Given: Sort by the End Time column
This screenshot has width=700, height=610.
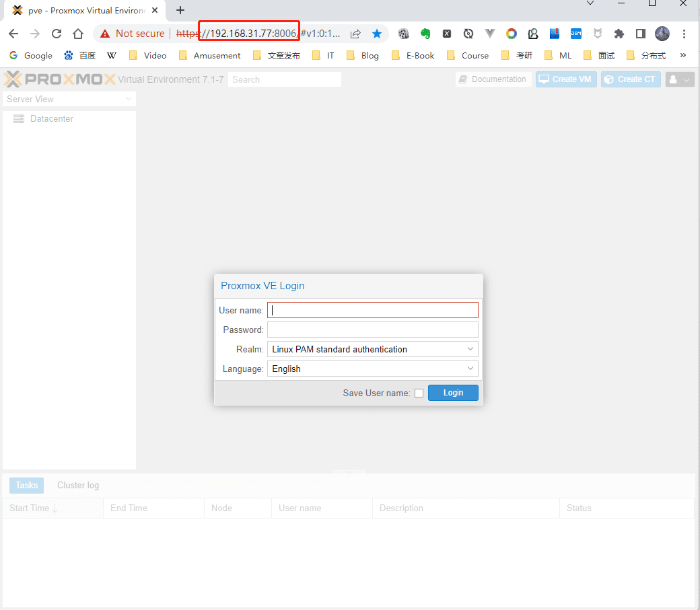Looking at the screenshot, I should click(x=153, y=508).
